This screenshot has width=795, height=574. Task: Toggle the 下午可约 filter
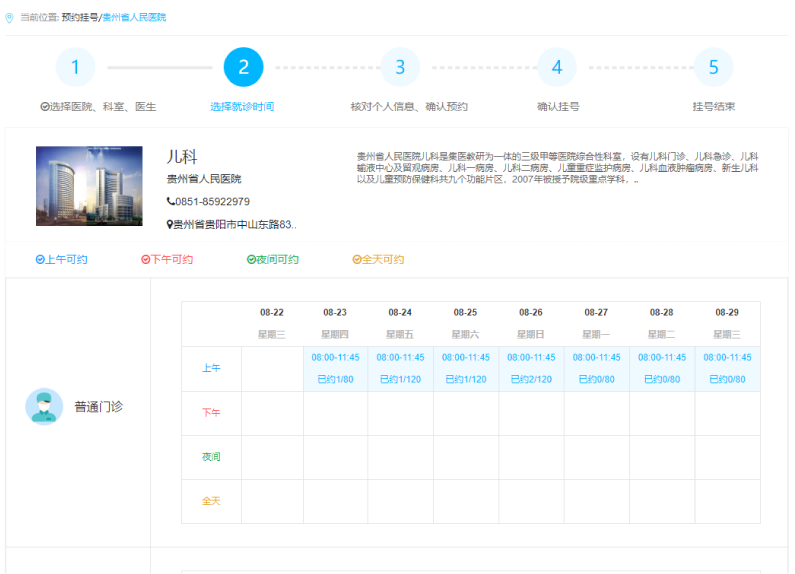coord(167,260)
